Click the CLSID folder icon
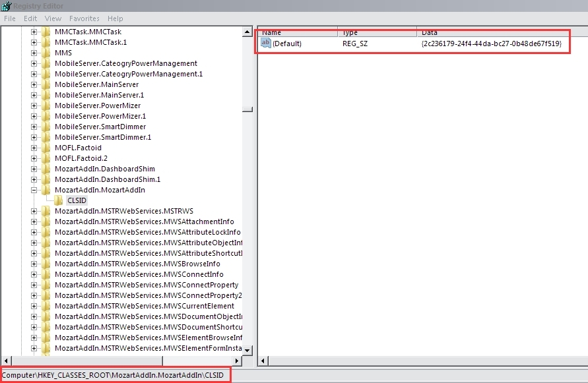The height and width of the screenshot is (383, 588). click(x=58, y=200)
